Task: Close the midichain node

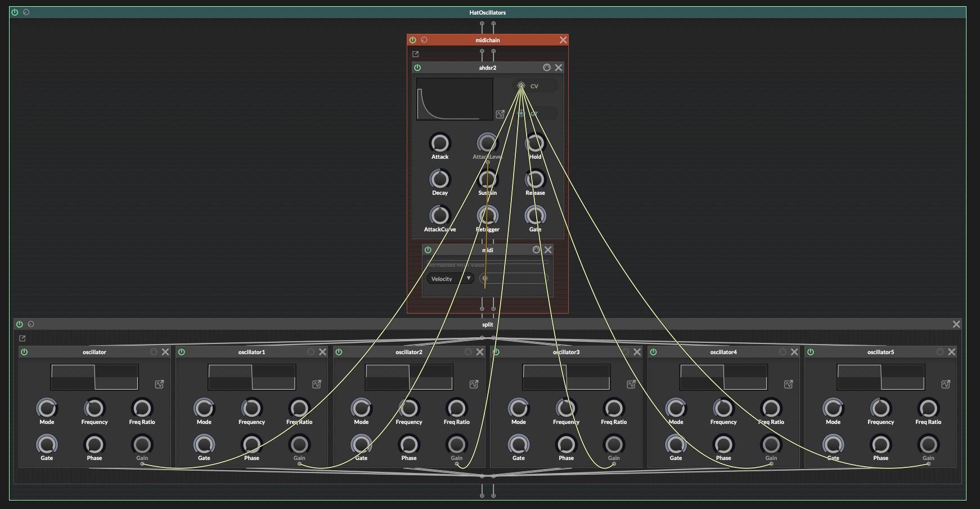Action: click(563, 40)
